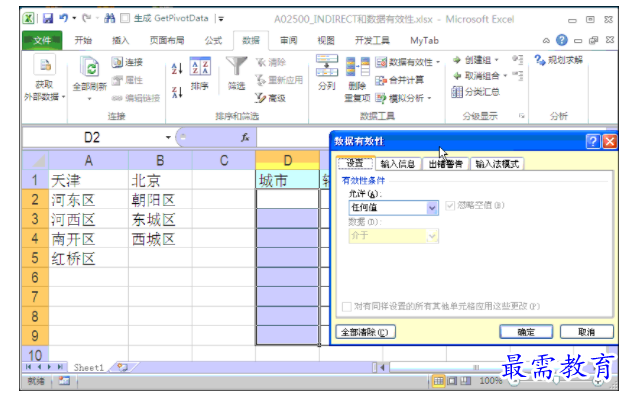Image resolution: width=623 pixels, height=398 pixels.
Task: Open the Sort dialog icon
Action: point(200,66)
